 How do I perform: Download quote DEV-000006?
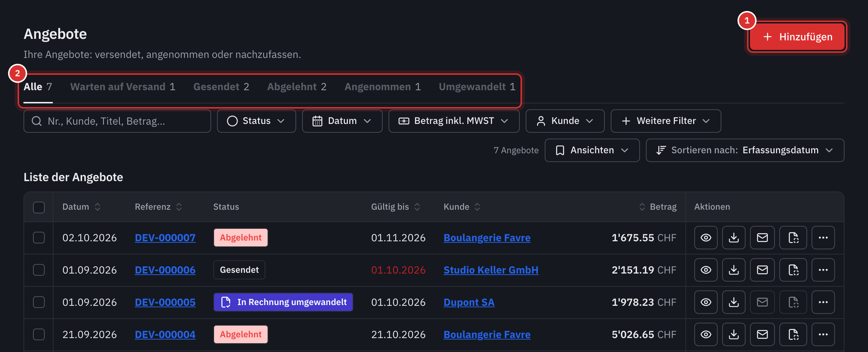[x=733, y=270]
